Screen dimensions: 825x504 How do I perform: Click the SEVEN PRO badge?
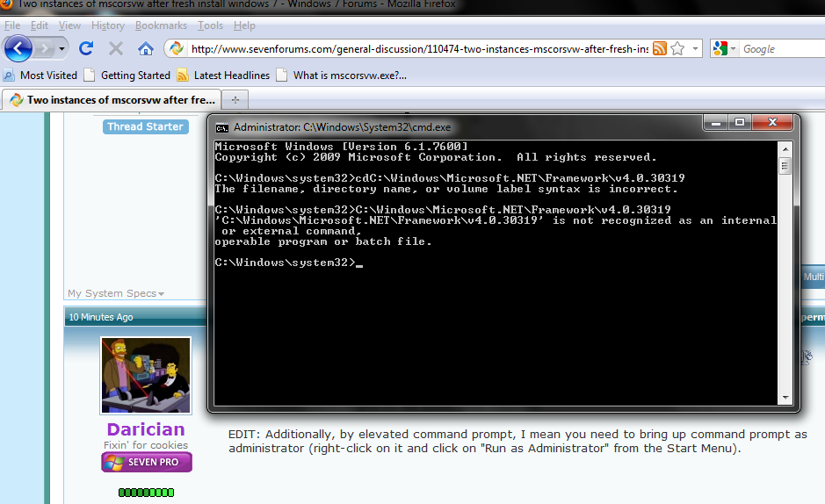[x=146, y=462]
